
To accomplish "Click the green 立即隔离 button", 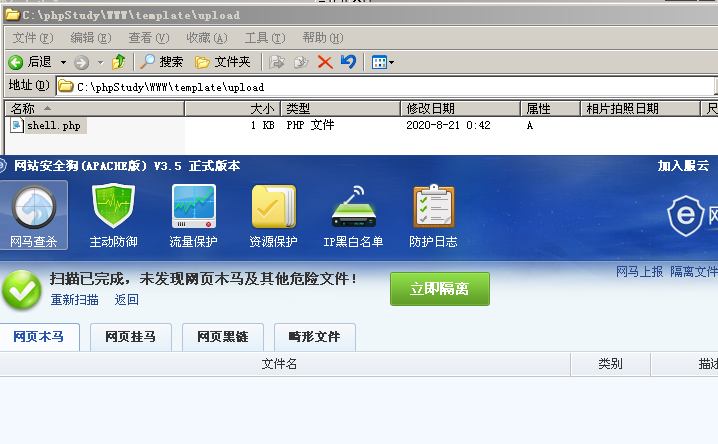I will (440, 289).
